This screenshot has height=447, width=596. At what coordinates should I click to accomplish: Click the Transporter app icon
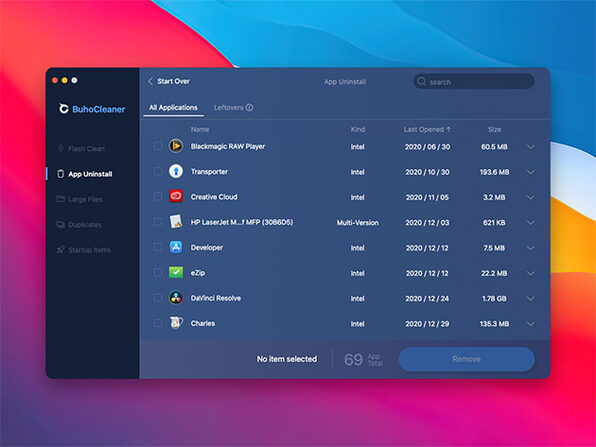[176, 171]
